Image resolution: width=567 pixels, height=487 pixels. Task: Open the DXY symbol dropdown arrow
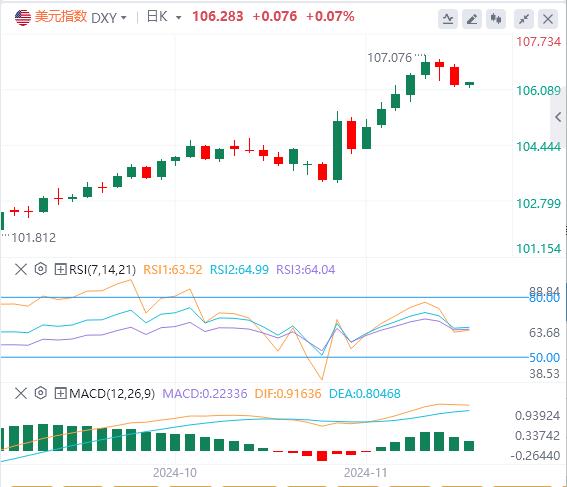pos(124,17)
